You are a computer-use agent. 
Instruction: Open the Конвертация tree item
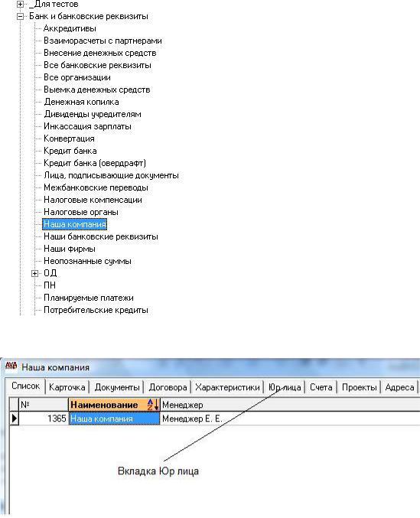[x=69, y=138]
